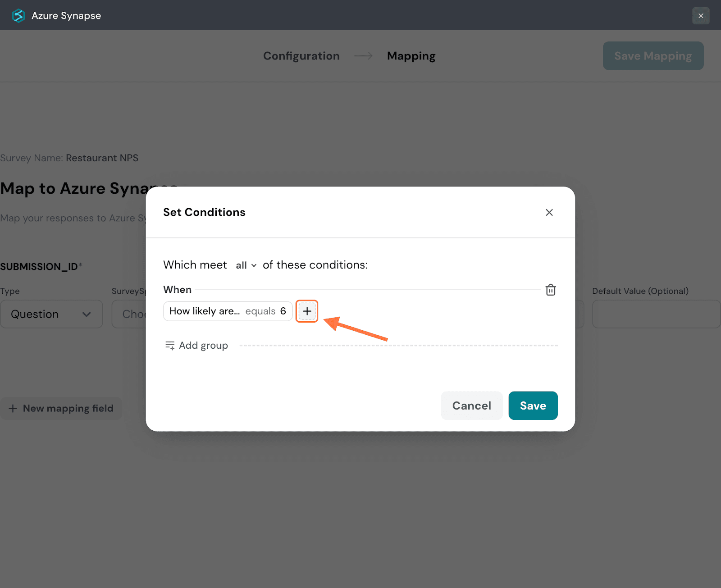Click the arrow between Configuration and Mapping
This screenshot has width=721, height=588.
tap(363, 56)
